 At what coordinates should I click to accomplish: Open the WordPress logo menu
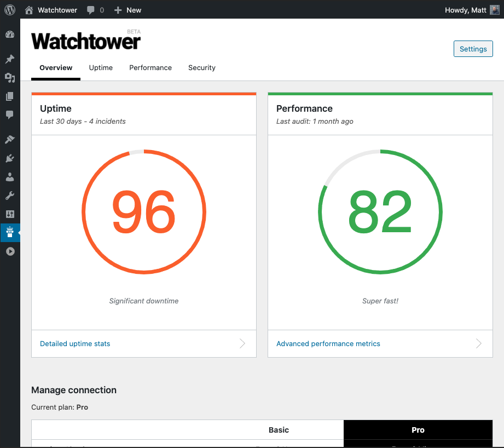pos(10,10)
